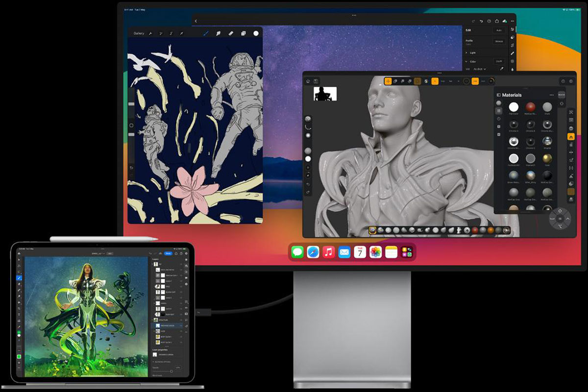Undo in sculpt app left sidebar

click(x=308, y=184)
